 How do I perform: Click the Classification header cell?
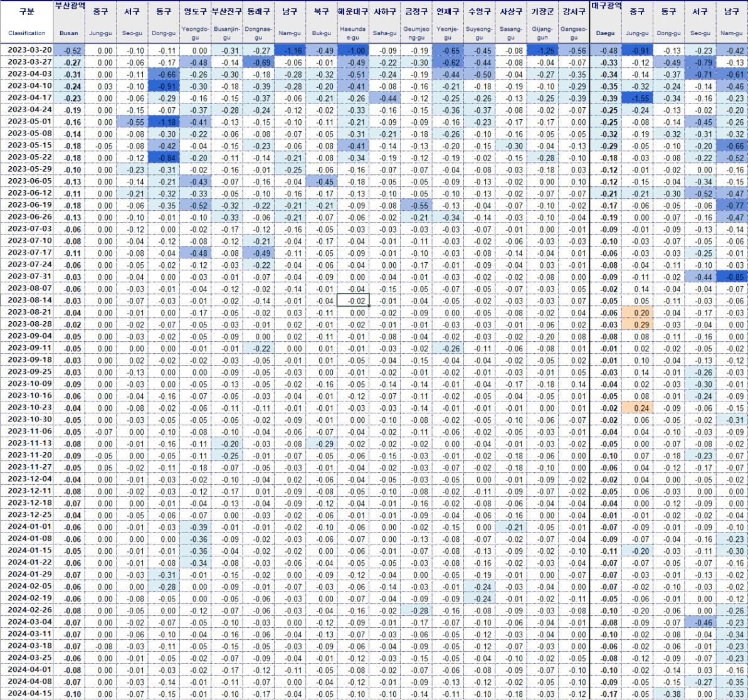pyautogui.click(x=27, y=22)
